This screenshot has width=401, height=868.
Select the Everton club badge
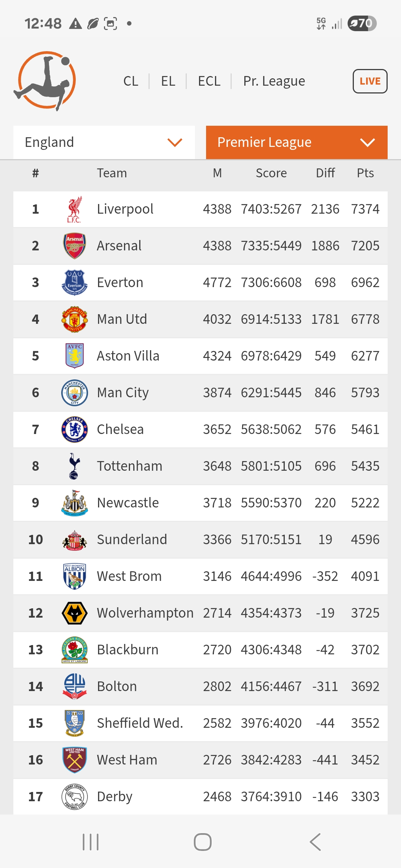74,282
